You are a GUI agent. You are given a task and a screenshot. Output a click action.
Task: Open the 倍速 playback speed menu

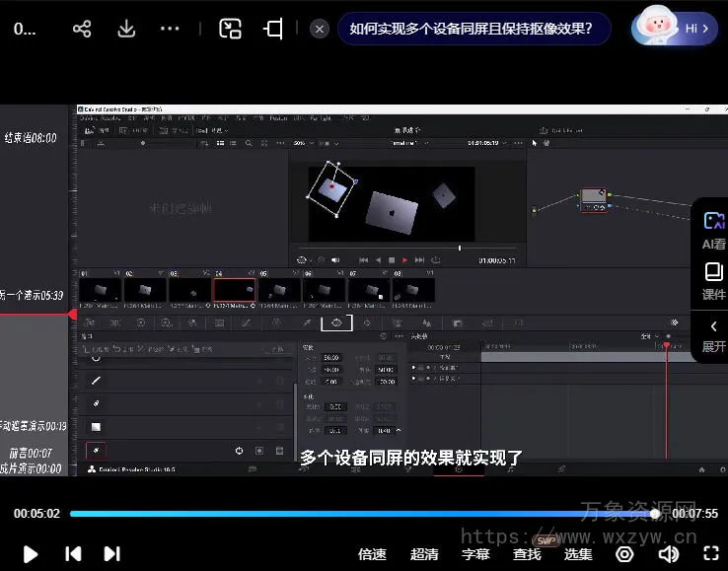pyautogui.click(x=372, y=554)
